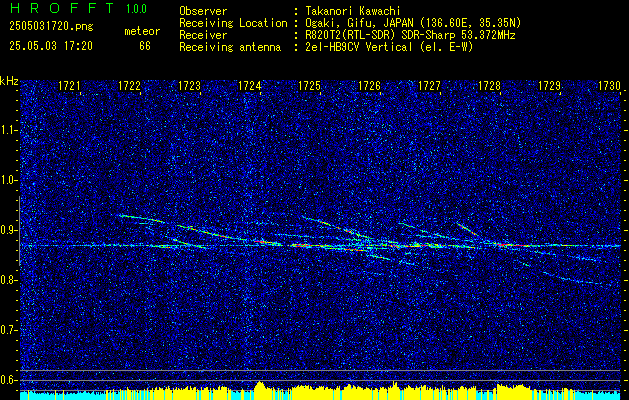629x400 pixels.
Task: Click the 2el-HB9CV Vertical antenna text
Action: [x=389, y=47]
